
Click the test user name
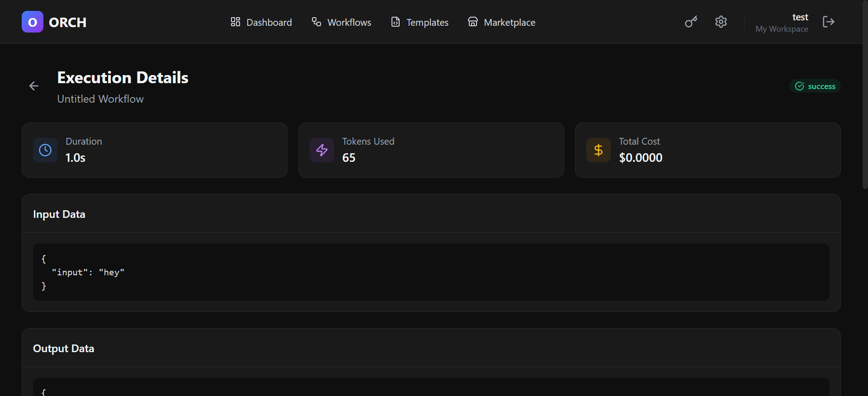(x=800, y=17)
